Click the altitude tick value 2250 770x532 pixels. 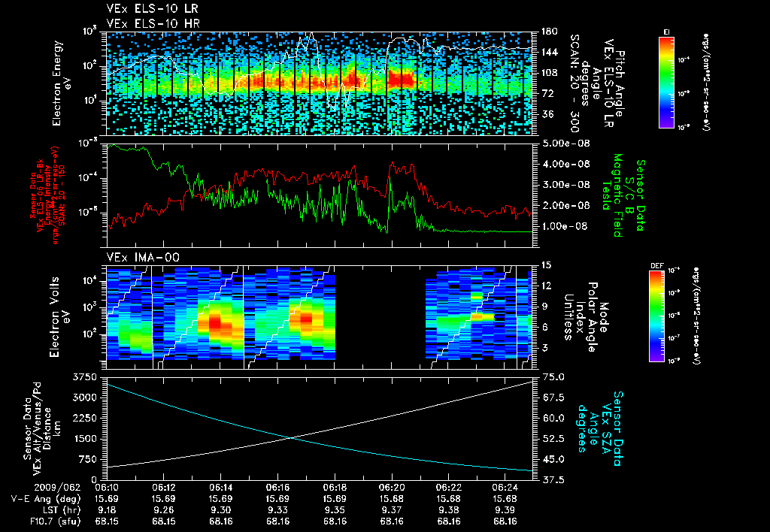[84, 418]
